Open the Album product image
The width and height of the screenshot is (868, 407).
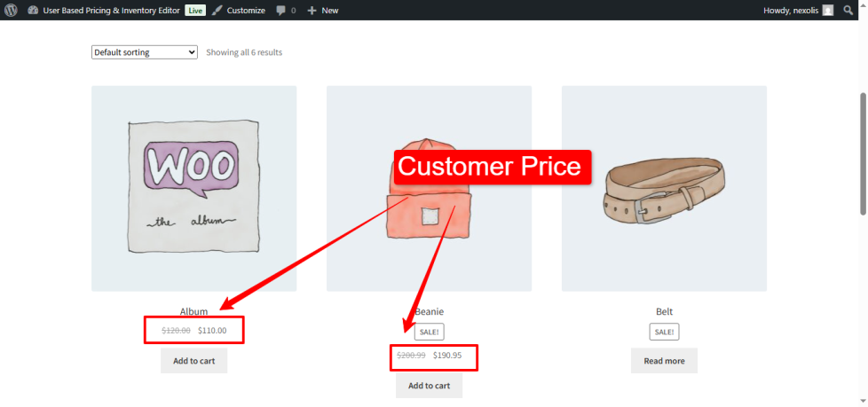193,188
